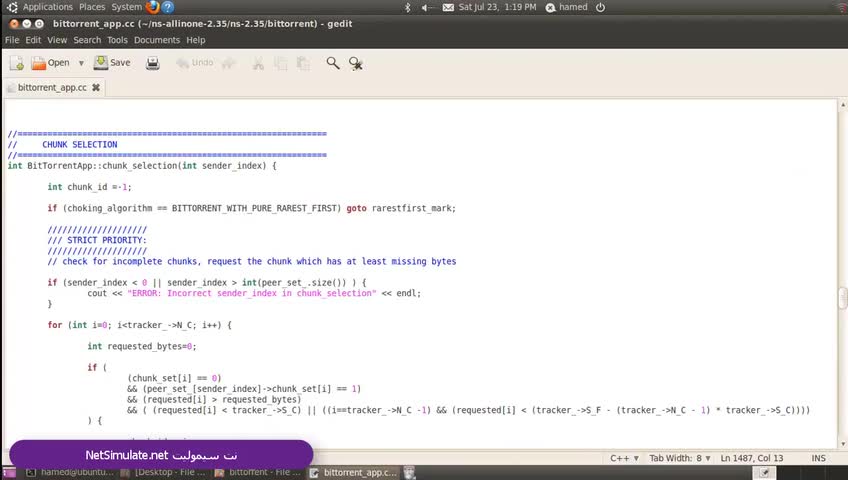Open the System menu in top panel
The image size is (848, 480).
[127, 7]
